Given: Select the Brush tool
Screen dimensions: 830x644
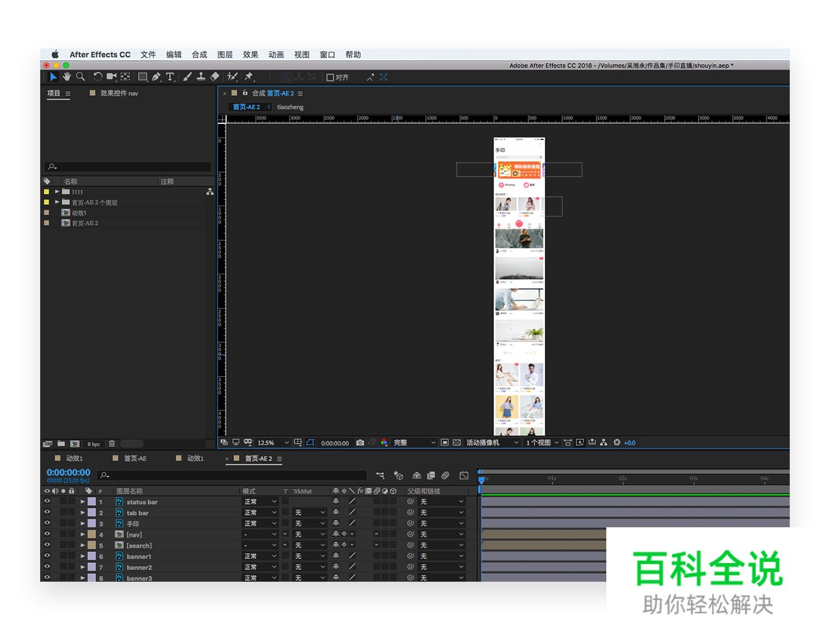Looking at the screenshot, I should [187, 77].
